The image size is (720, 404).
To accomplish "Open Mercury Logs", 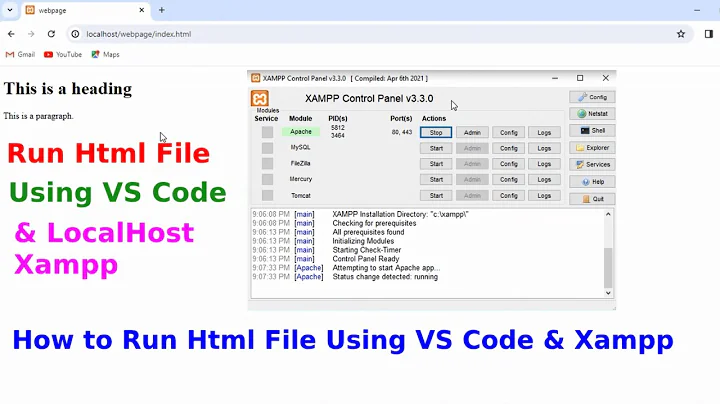I will click(544, 180).
